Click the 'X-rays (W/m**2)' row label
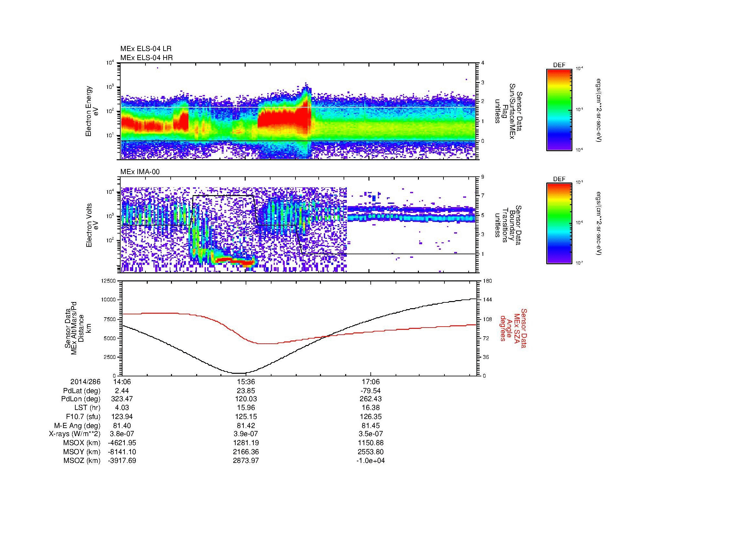This screenshot has height=534, width=756. [x=75, y=434]
